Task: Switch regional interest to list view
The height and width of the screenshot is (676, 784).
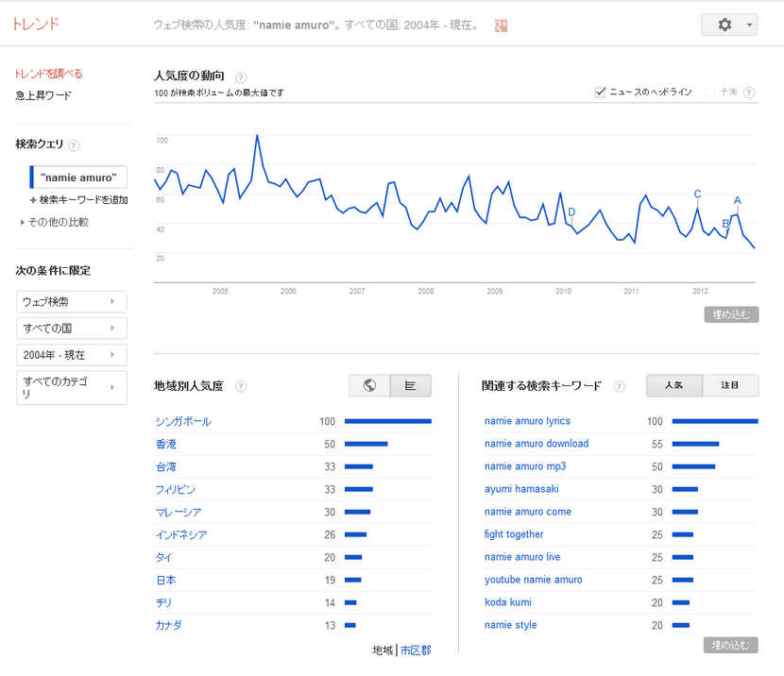Action: (x=411, y=386)
